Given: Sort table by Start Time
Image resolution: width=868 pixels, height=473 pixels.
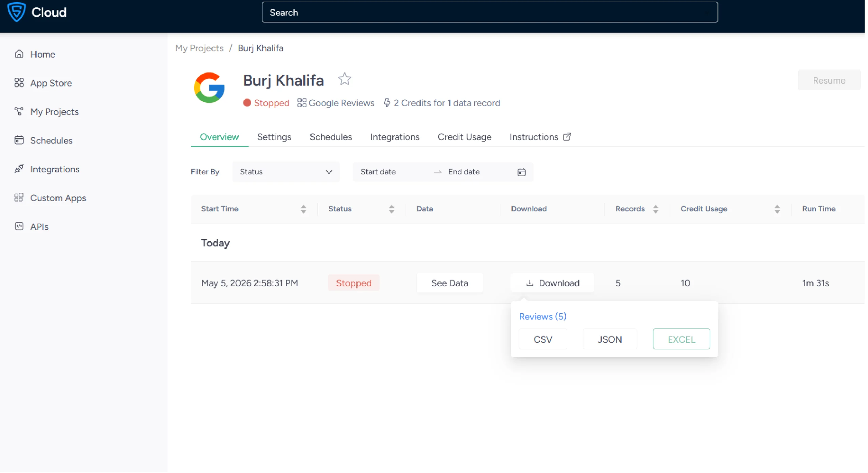Looking at the screenshot, I should point(303,209).
